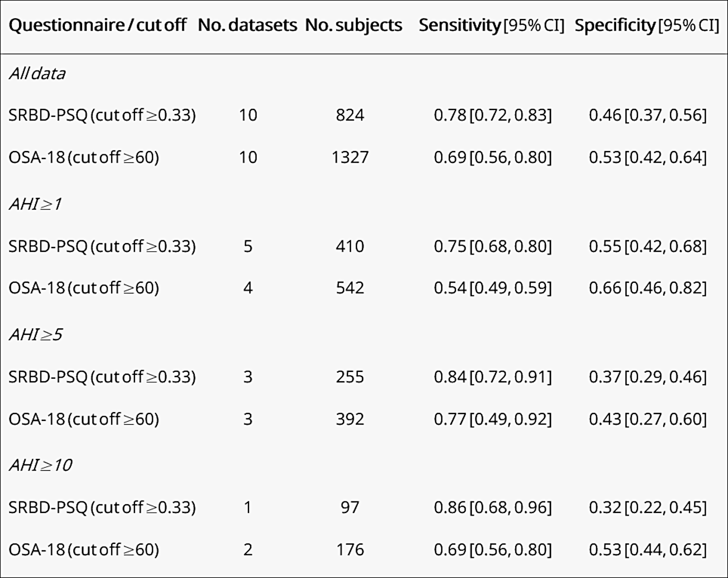Click the subjects value 410
Viewport: 728px width, 578px height.
(x=350, y=246)
